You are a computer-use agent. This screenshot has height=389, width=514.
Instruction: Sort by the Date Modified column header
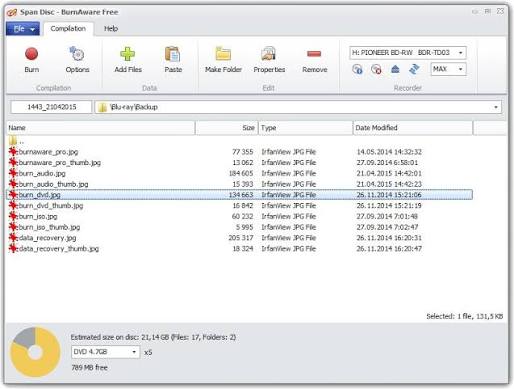[x=413, y=128]
